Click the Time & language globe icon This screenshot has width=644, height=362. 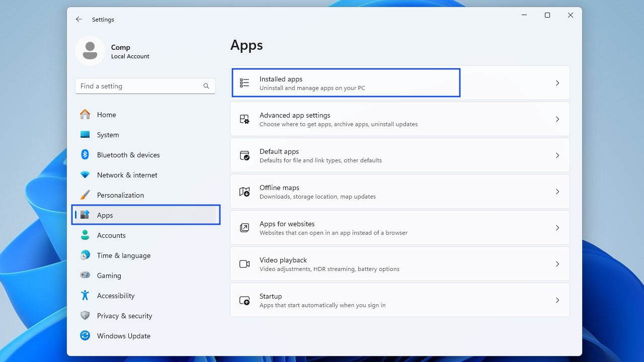85,255
